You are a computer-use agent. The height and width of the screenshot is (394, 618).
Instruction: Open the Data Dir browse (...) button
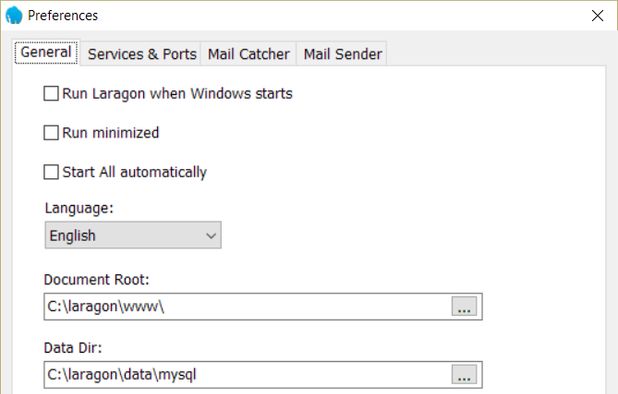click(464, 375)
